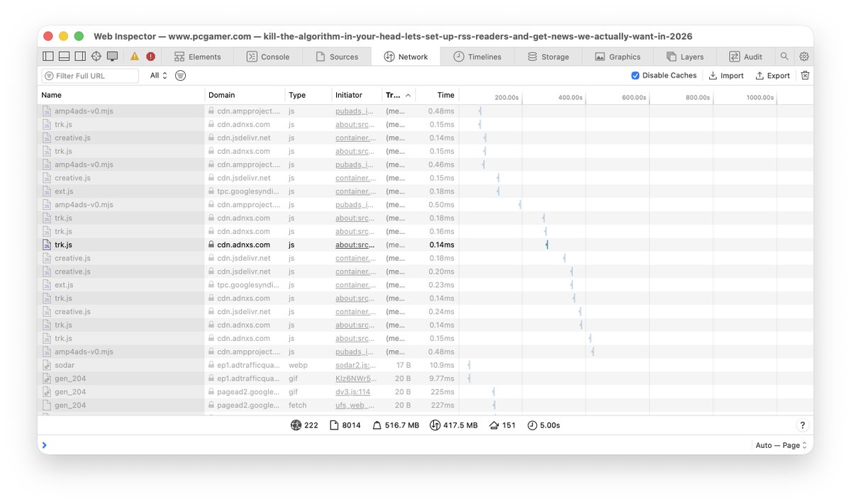The width and height of the screenshot is (851, 504).
Task: Sort by the Name column header
Action: coord(121,95)
